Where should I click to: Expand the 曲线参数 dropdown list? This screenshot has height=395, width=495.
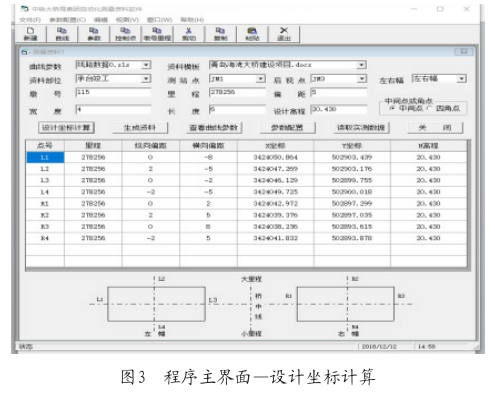tap(146, 65)
